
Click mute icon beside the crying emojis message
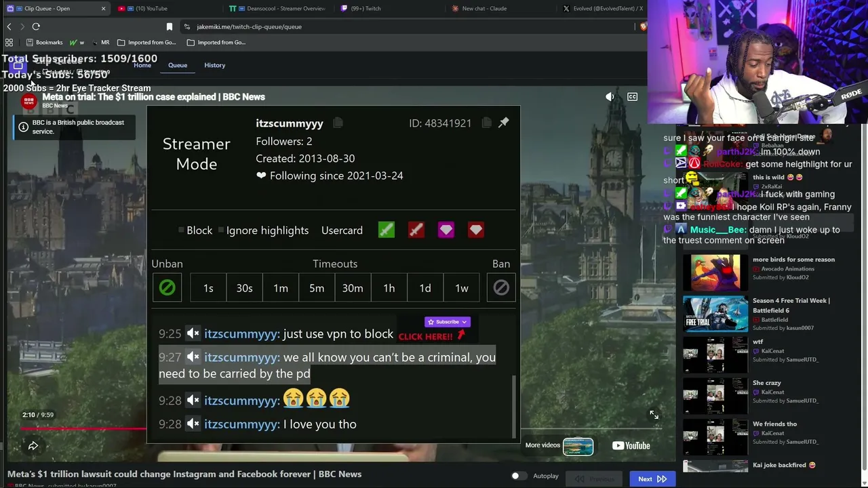pyautogui.click(x=193, y=401)
